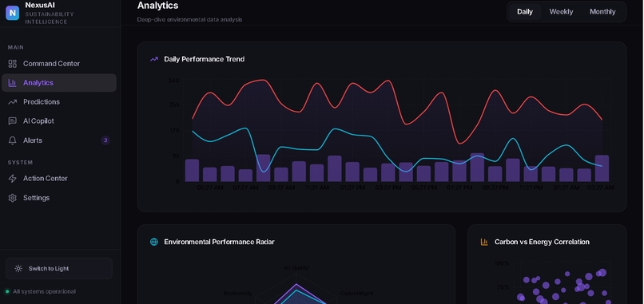Click the 'Daily Performance Trend' title
Screen dimensions: 644x304
204,59
